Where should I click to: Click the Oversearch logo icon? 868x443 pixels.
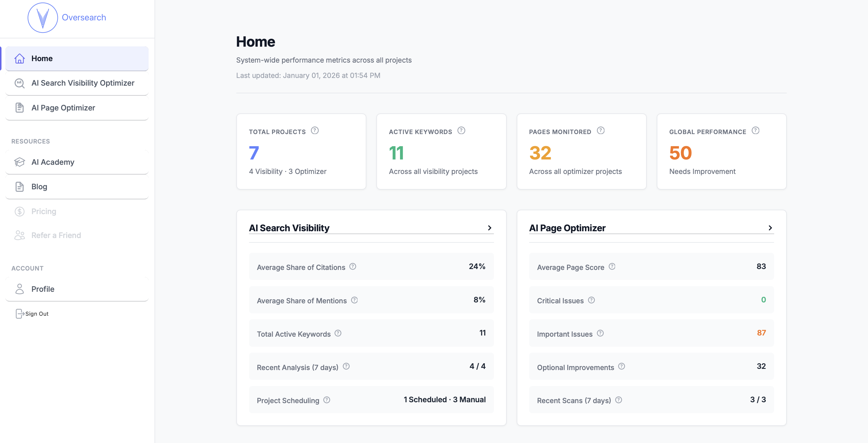pyautogui.click(x=43, y=17)
